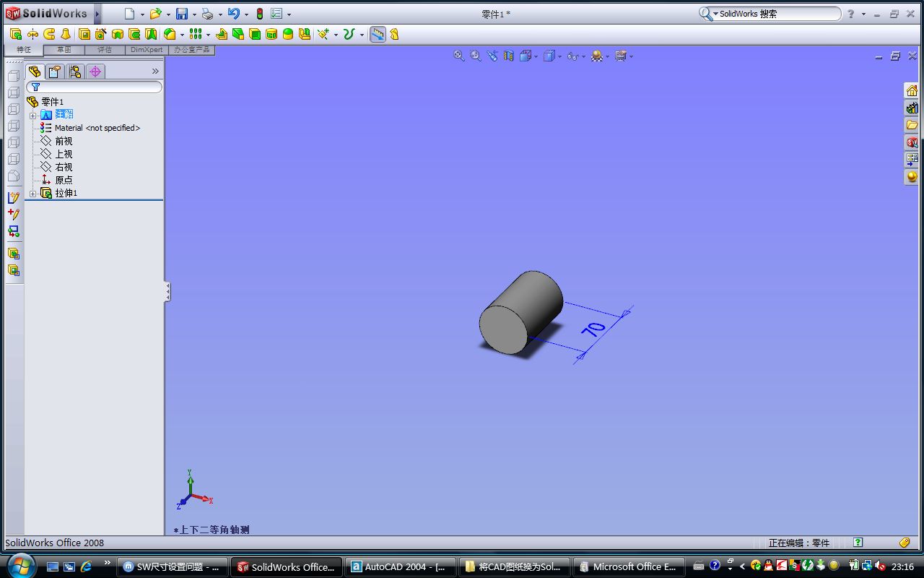Click the New document icon
The height and width of the screenshot is (578, 924).
130,14
